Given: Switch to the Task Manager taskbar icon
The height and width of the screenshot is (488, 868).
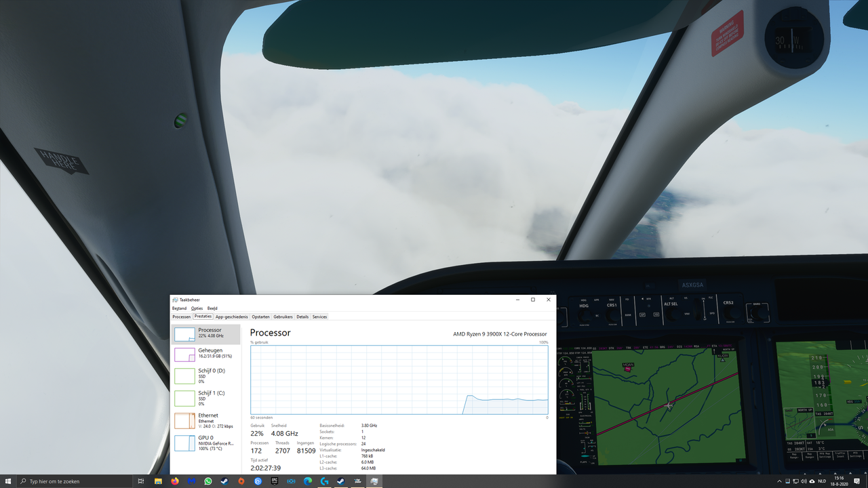Looking at the screenshot, I should click(374, 481).
